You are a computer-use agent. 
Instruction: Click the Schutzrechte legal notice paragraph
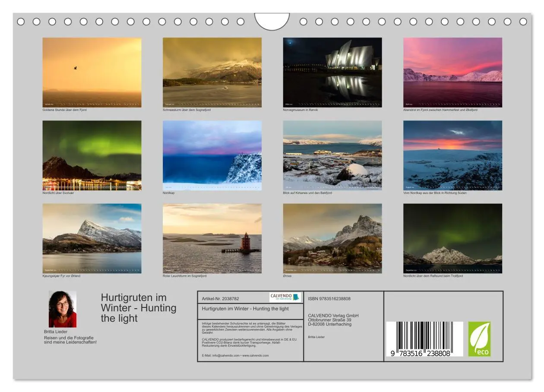[x=252, y=328]
